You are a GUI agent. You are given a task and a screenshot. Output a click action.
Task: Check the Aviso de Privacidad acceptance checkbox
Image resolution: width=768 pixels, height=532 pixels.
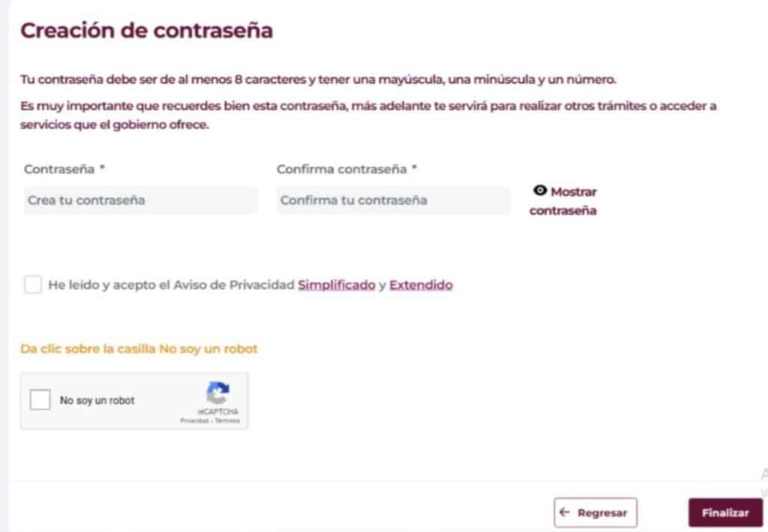[33, 285]
